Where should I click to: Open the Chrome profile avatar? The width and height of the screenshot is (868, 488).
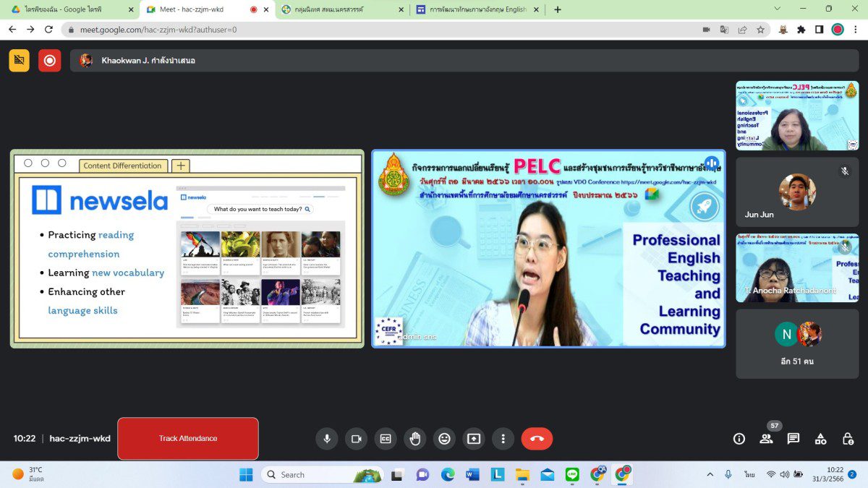point(838,30)
